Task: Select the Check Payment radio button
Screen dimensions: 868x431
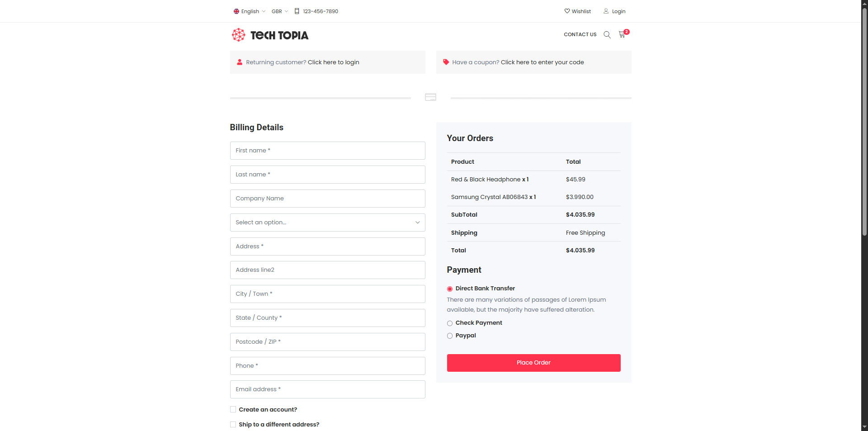Action: pyautogui.click(x=450, y=323)
